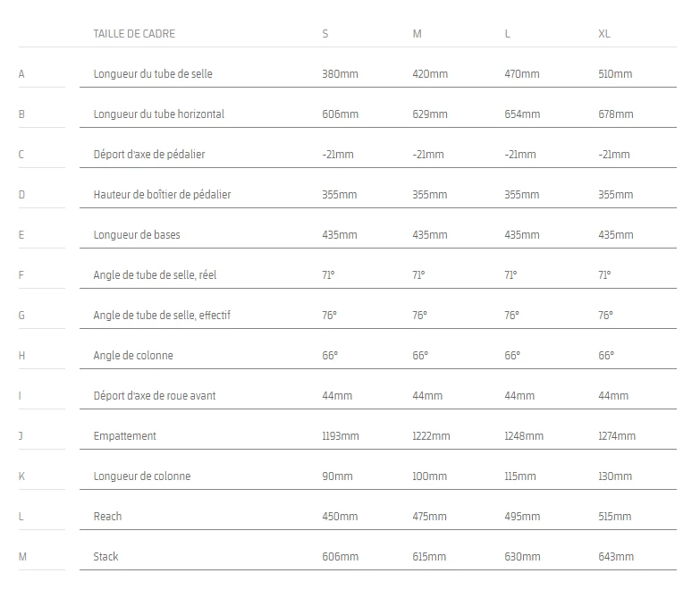Screen dimensions: 700x590
Task: Select the L size column header
Action: 508,34
